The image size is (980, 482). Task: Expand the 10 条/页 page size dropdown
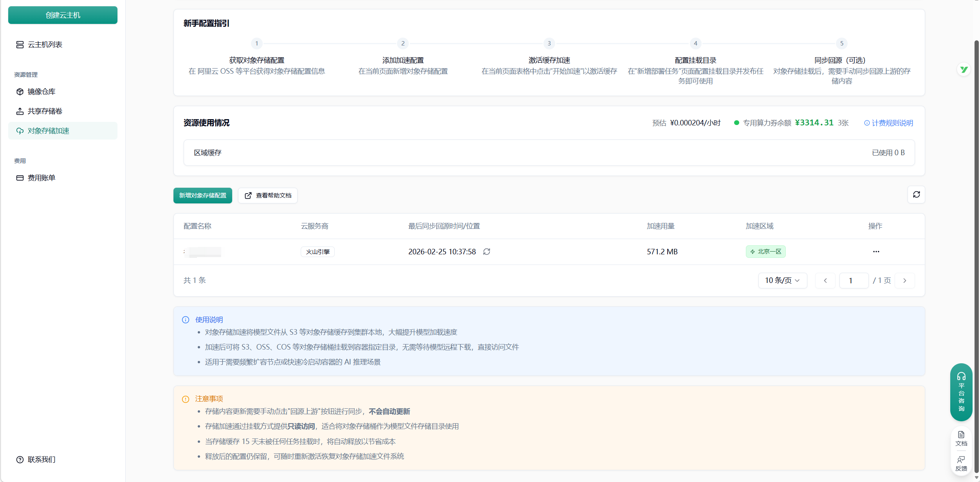(782, 281)
